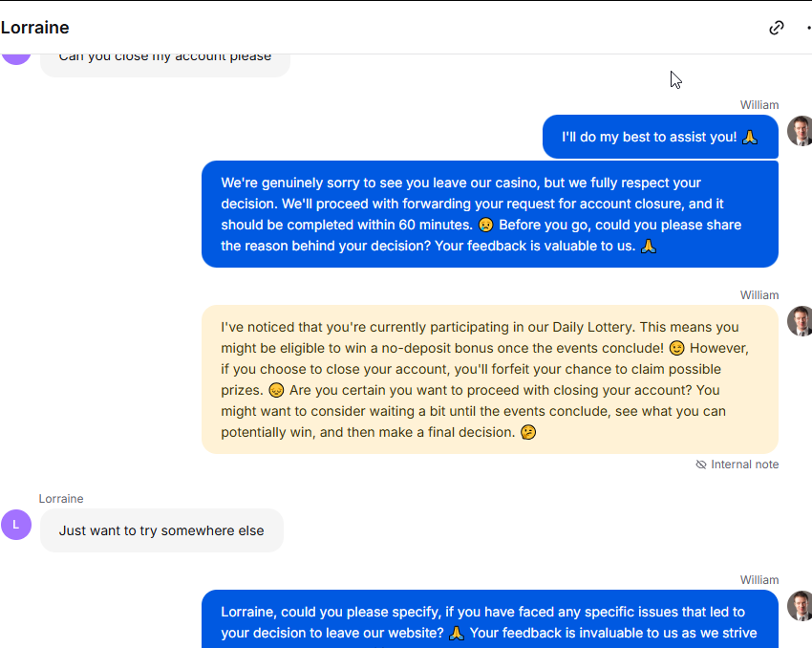Screen dimensions: 812x648
Task: Click 'Just want to try somewhere else' message
Action: tap(161, 530)
